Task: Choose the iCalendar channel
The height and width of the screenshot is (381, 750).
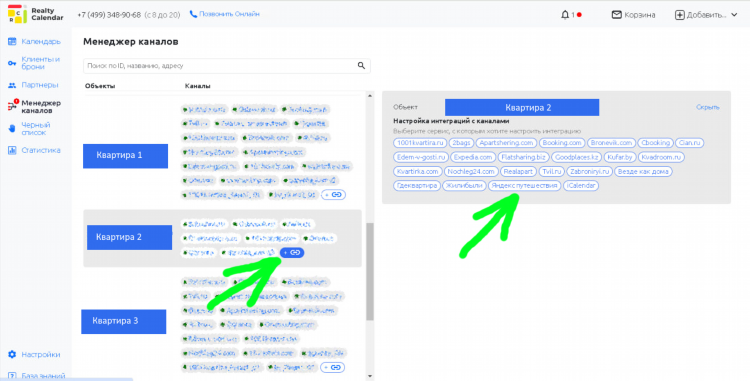Action: [581, 185]
